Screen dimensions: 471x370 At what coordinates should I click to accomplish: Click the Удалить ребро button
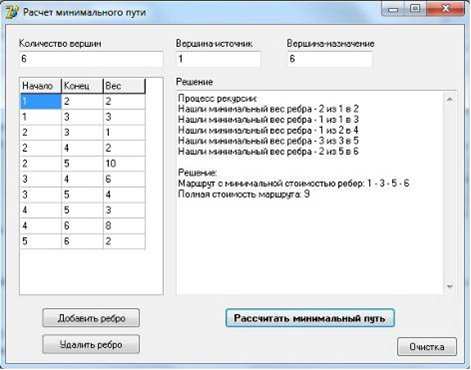click(91, 344)
